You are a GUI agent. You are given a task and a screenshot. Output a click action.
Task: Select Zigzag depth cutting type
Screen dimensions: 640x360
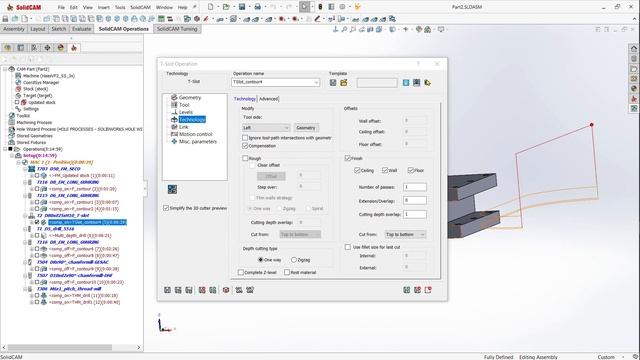pos(294,260)
